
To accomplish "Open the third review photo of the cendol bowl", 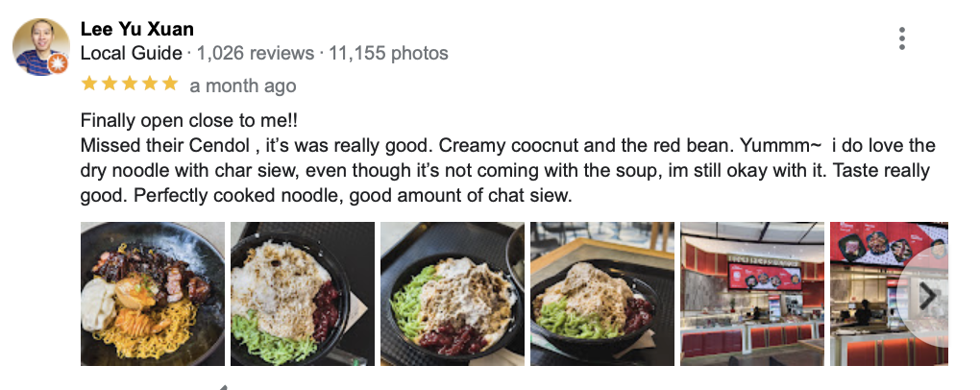I will point(452,294).
